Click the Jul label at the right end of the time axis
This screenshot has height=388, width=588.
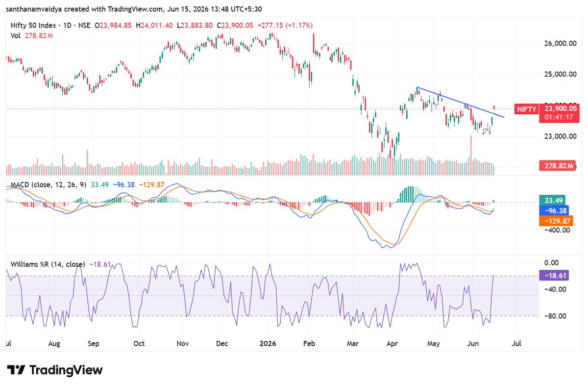tap(516, 343)
